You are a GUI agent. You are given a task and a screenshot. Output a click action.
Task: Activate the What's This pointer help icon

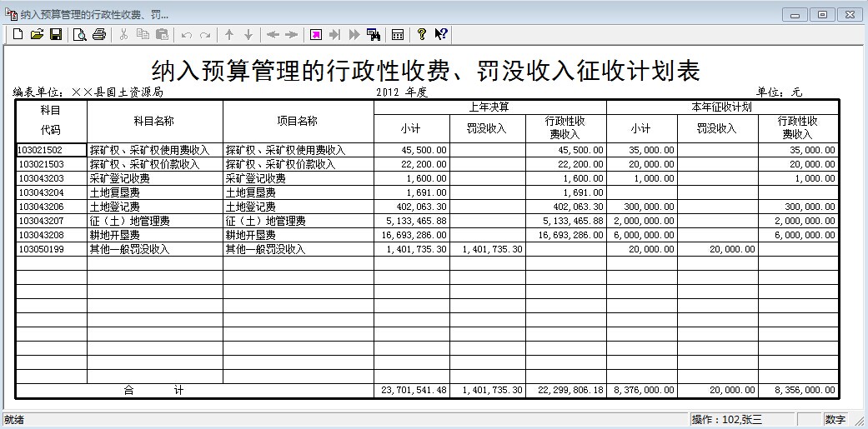(x=441, y=34)
